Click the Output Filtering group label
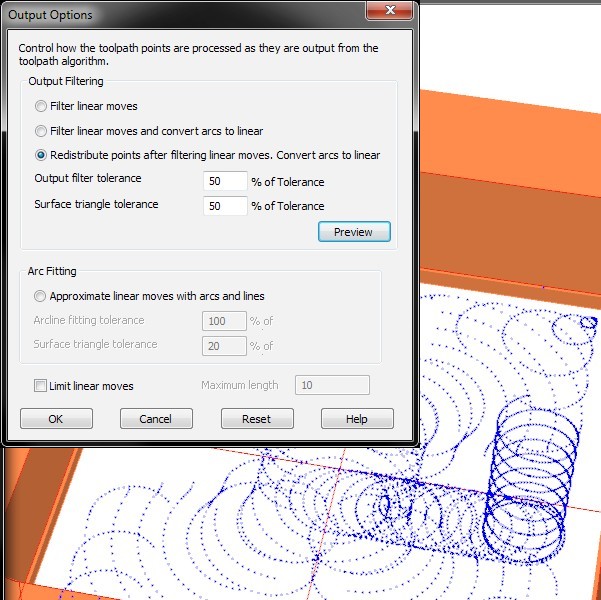The height and width of the screenshot is (600, 601). [x=66, y=81]
